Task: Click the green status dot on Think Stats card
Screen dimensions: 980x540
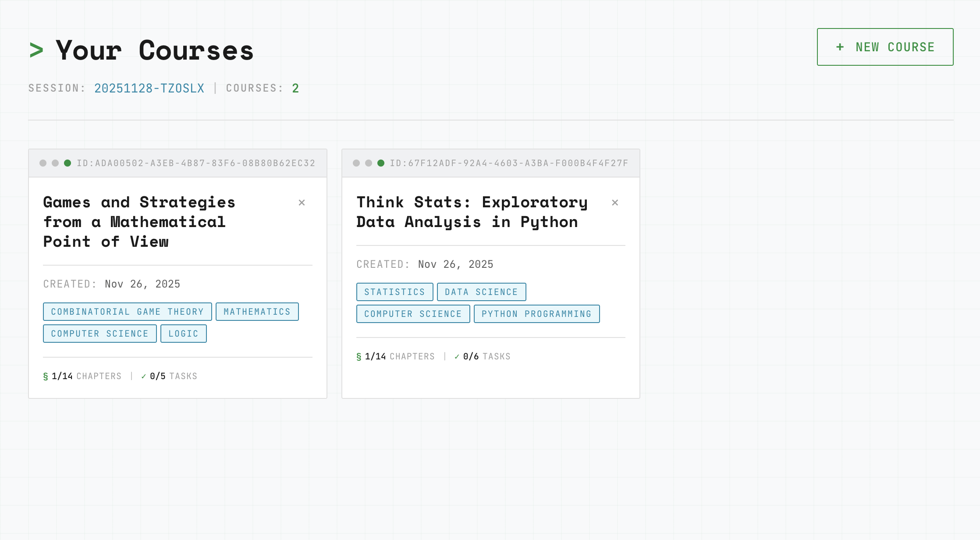Action: 380,163
